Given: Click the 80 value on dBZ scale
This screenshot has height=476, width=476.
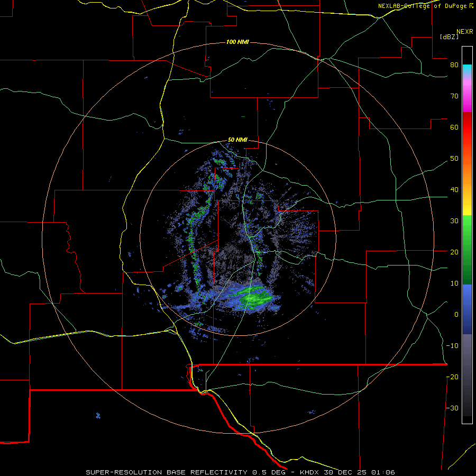Looking at the screenshot, I should coord(454,65).
